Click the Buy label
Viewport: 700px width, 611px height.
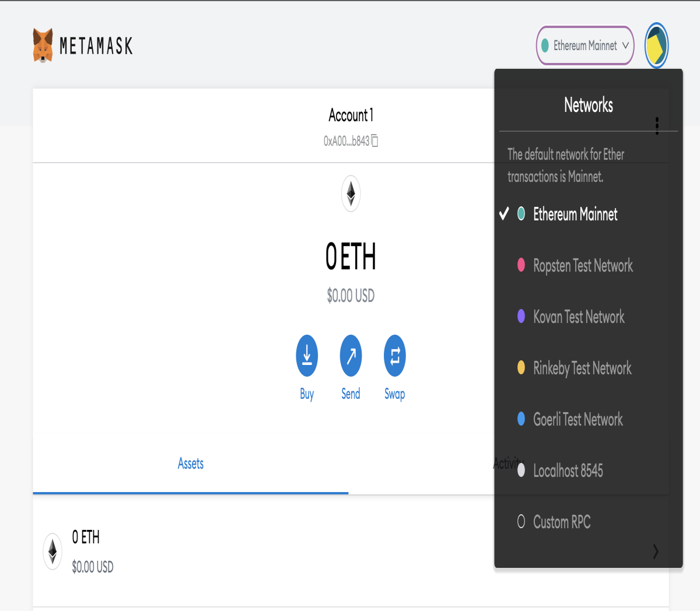coord(307,395)
